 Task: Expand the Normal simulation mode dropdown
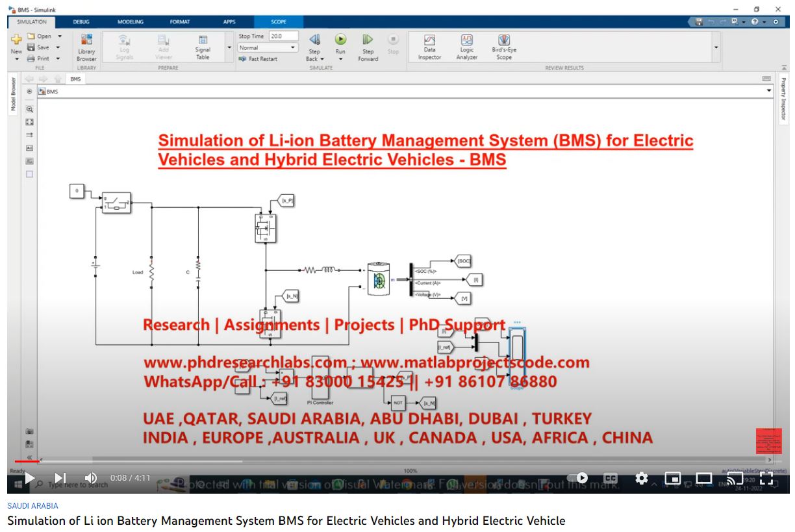tap(268, 47)
